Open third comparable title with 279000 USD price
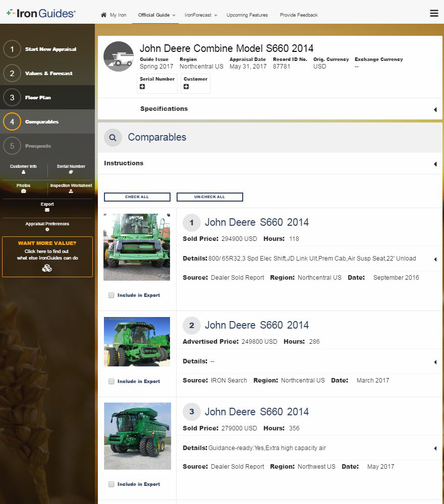444x504 pixels. [257, 411]
